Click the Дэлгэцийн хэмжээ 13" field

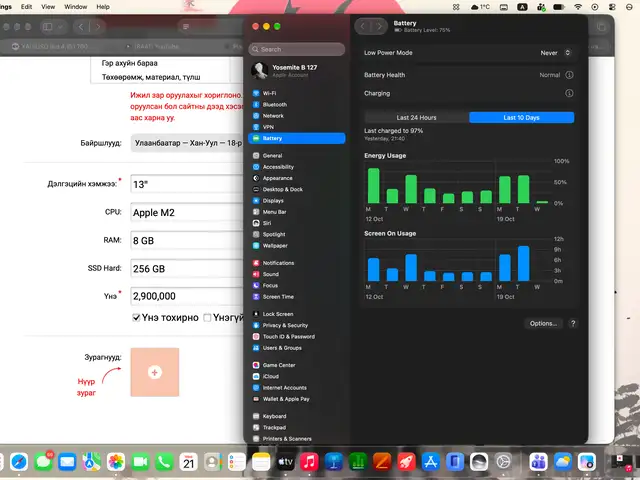[x=187, y=184]
